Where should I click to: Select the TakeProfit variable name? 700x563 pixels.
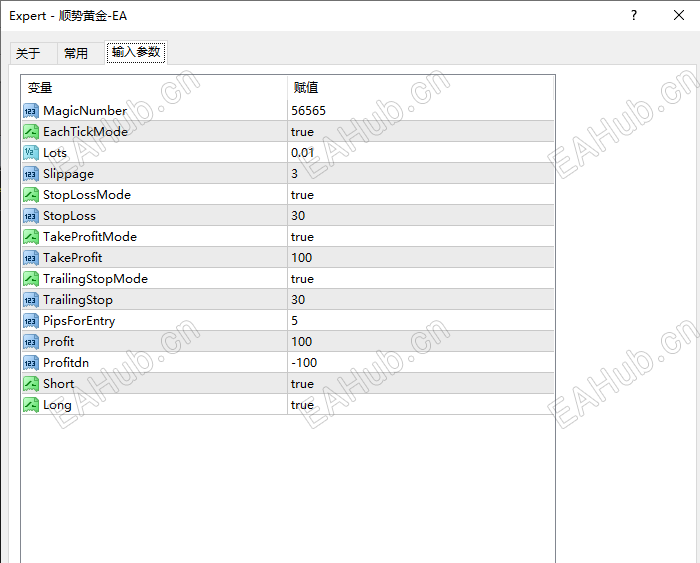click(x=72, y=258)
